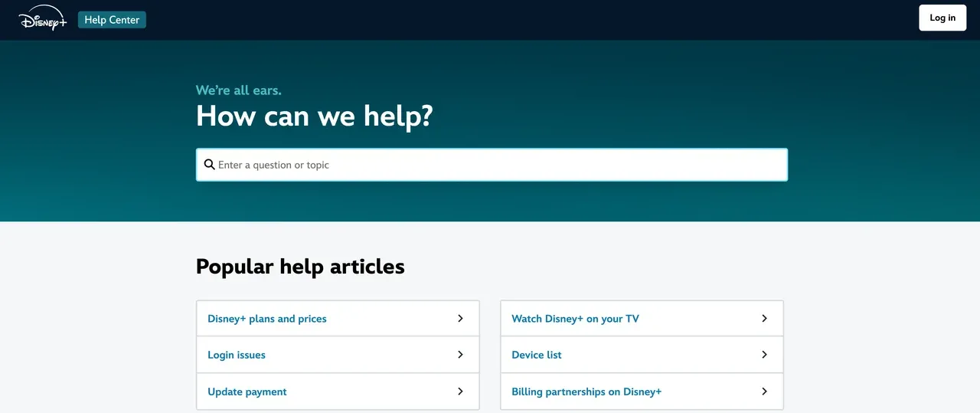Screen dimensions: 980x413
Task: Click the 'We're all ears.' tagline
Action: pos(239,90)
